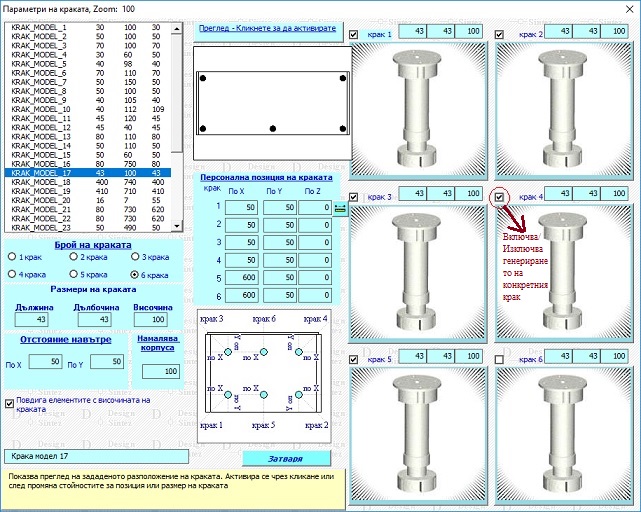
Task: Click the model list scrollbar down arrow
Action: (x=177, y=226)
